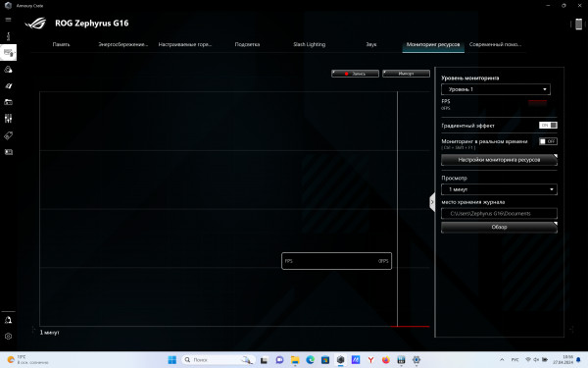The image size is (588, 368).
Task: Open the Chat icon in taskbar
Action: point(279,360)
